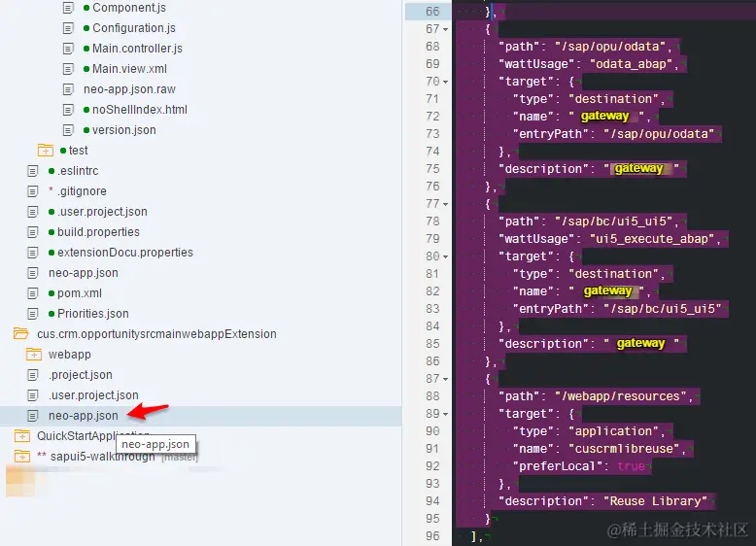This screenshot has height=546, width=756.
Task: Select cus.crm.opportunitysrcmainwebappExtension project
Action: pos(156,334)
